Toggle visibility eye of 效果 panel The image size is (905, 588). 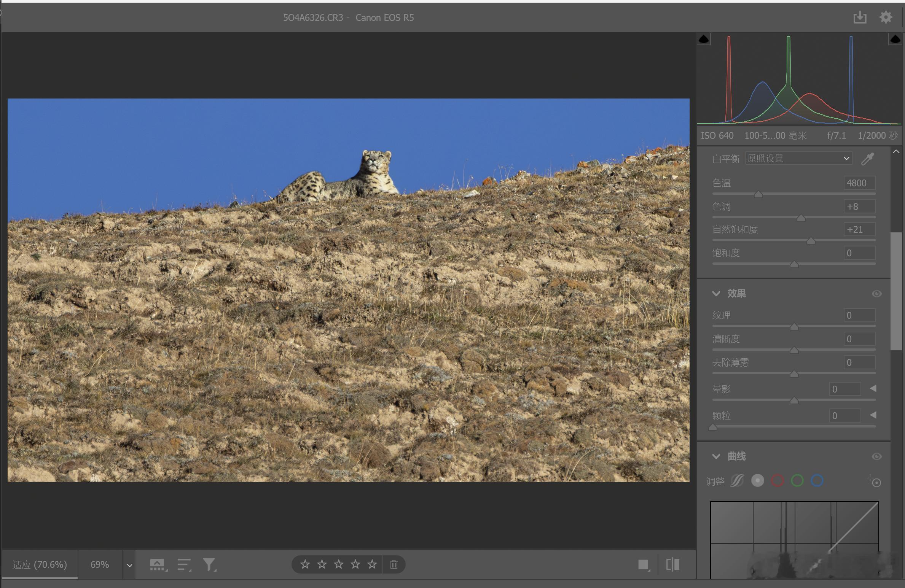(x=876, y=294)
